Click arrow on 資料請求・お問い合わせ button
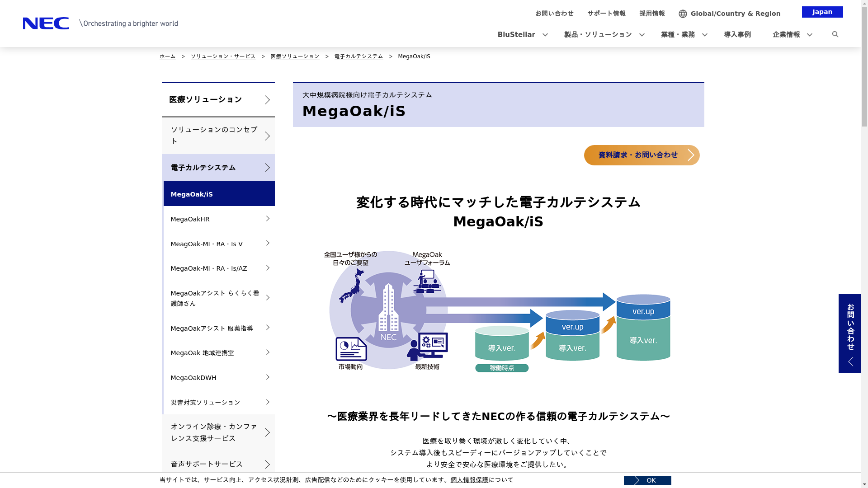This screenshot has height=488, width=868. click(x=691, y=155)
